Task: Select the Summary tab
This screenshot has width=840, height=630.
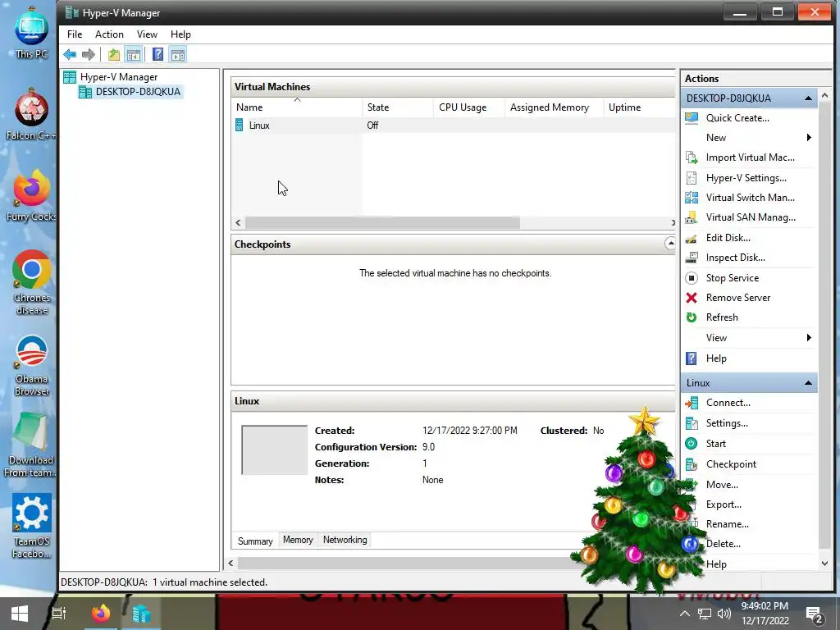Action: [255, 541]
